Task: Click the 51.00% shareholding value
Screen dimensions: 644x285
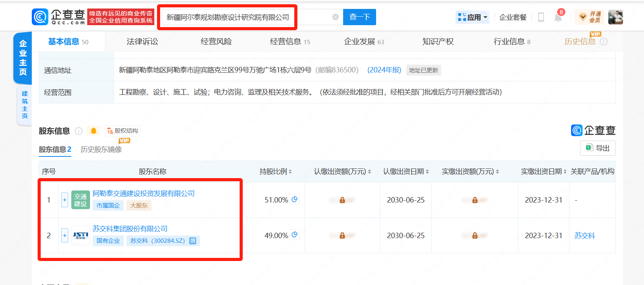Action: [276, 200]
